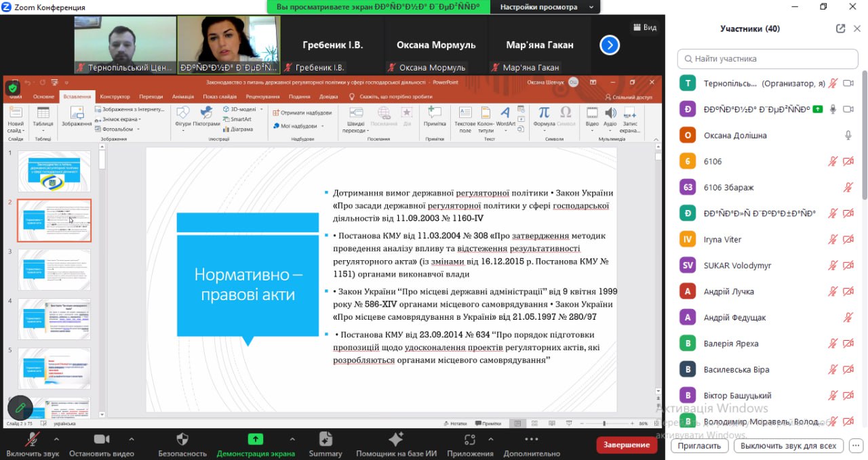Click the WordArt icon
868x460 pixels.
coord(506,114)
